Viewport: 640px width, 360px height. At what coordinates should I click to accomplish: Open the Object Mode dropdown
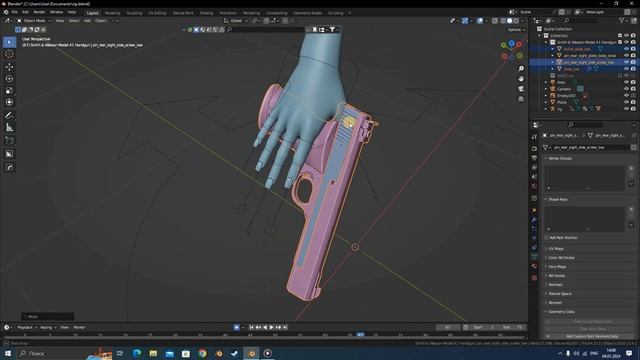coord(33,20)
